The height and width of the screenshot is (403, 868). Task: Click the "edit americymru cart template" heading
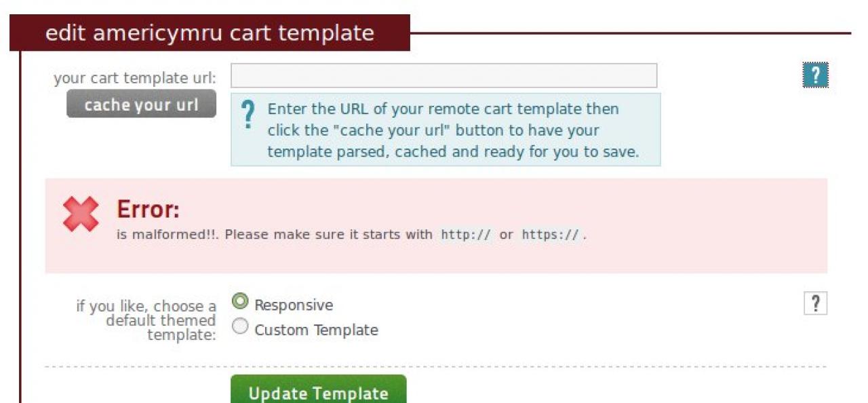tap(210, 33)
